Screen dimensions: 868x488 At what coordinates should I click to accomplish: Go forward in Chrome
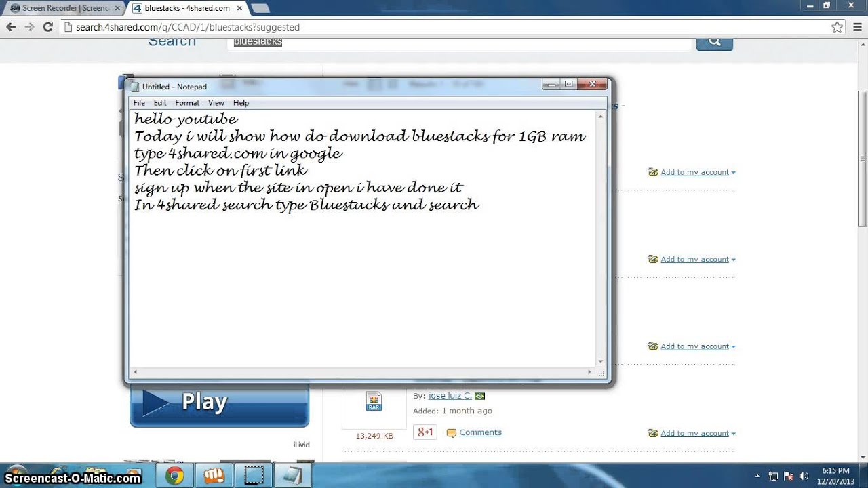pos(29,27)
